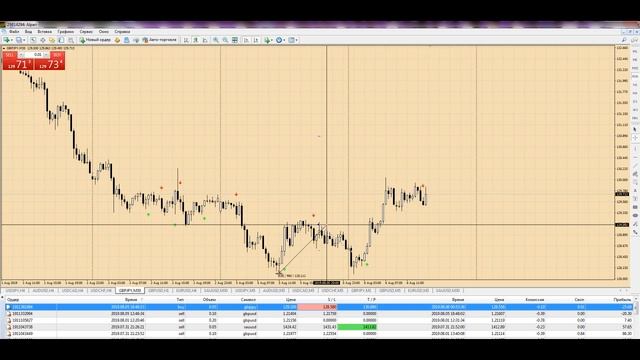Toggle chart auto scroll icon

[x=246, y=40]
